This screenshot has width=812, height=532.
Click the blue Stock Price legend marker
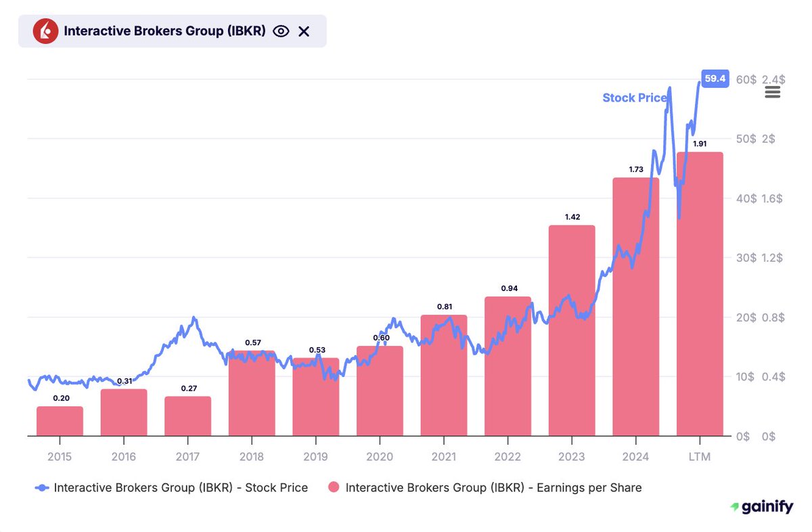(43, 487)
